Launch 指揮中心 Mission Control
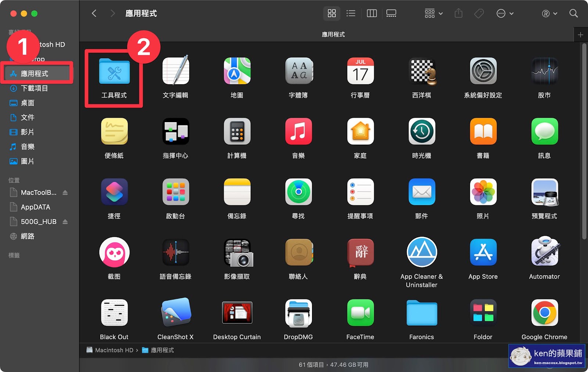Image resolution: width=588 pixels, height=372 pixels. [x=176, y=131]
